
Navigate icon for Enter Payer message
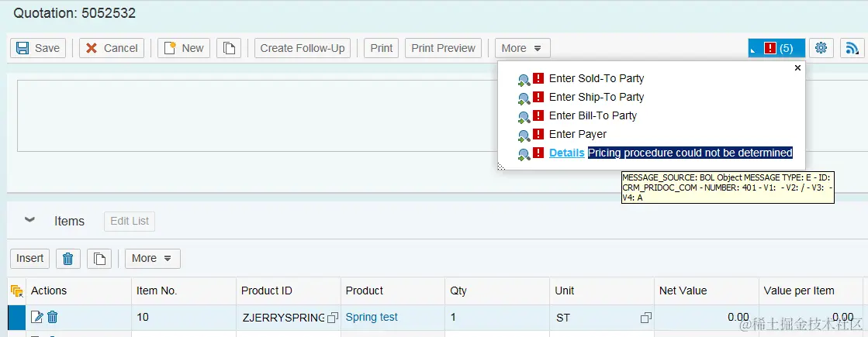pos(524,136)
